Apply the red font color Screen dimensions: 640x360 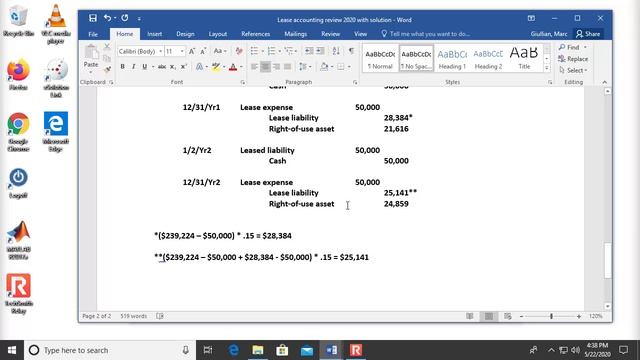pyautogui.click(x=233, y=67)
